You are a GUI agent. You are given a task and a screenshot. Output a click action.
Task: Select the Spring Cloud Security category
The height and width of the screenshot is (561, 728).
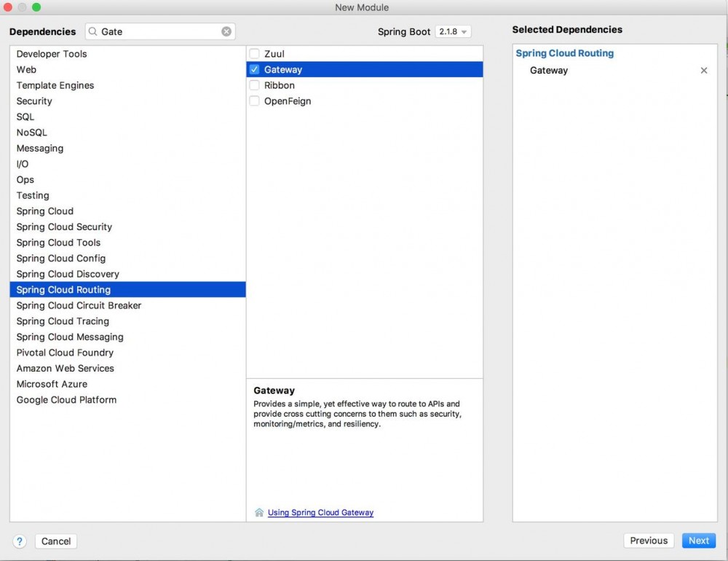pyautogui.click(x=127, y=227)
